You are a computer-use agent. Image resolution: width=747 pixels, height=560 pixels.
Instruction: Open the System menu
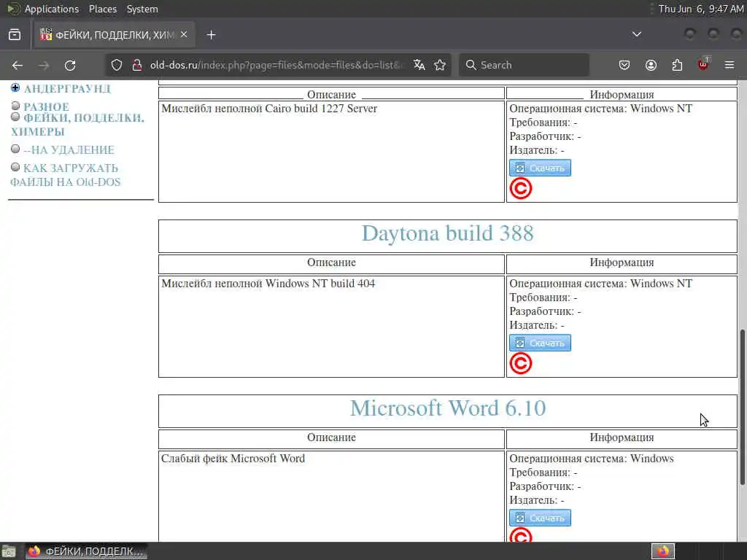(142, 9)
